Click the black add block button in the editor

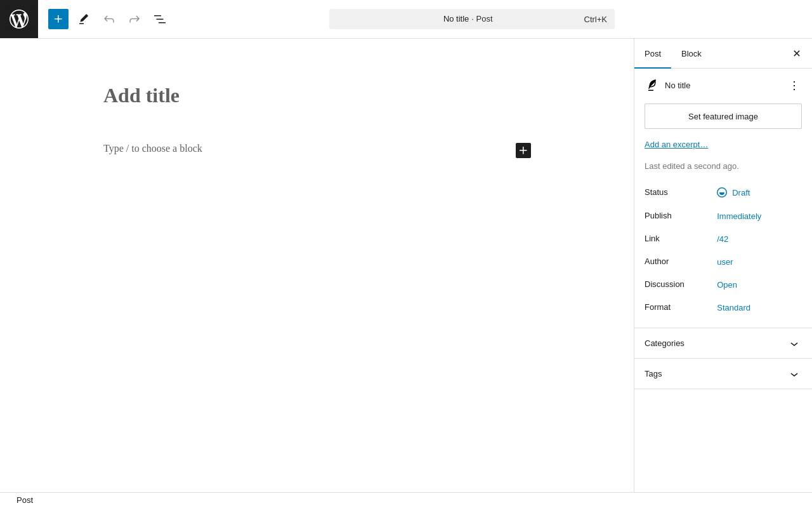pyautogui.click(x=523, y=150)
